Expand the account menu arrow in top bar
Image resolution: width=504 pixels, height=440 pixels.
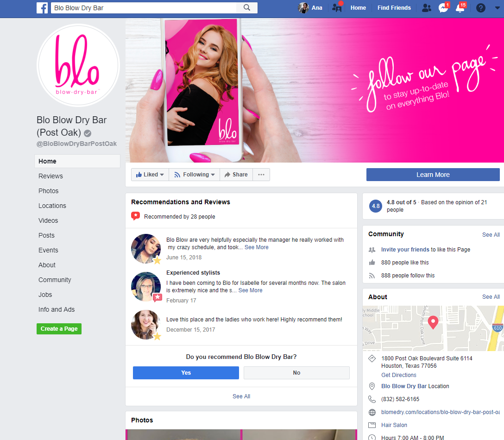497,8
